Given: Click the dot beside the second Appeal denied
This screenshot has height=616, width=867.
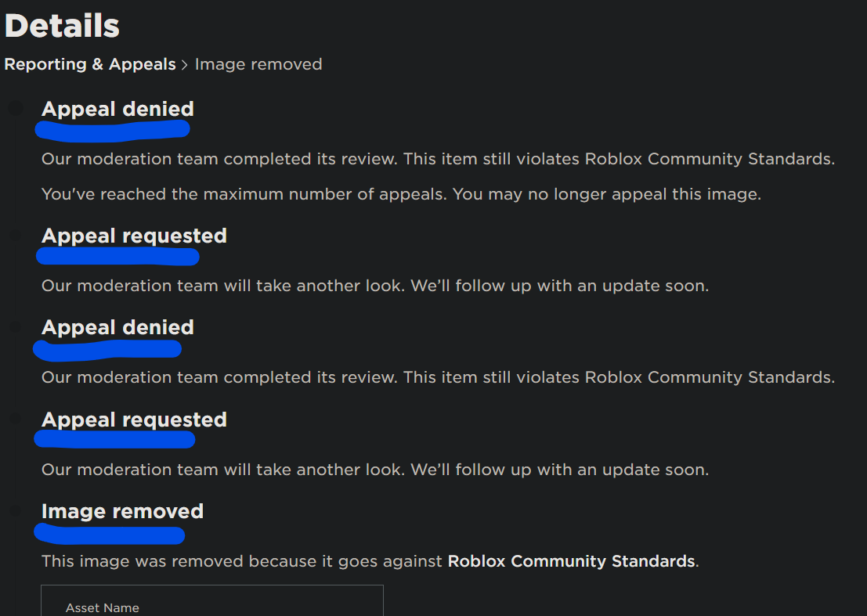Looking at the screenshot, I should coord(15,326).
